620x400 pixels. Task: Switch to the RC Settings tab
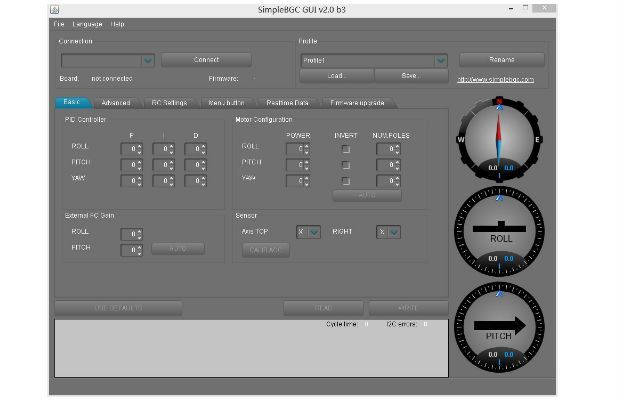pos(169,103)
